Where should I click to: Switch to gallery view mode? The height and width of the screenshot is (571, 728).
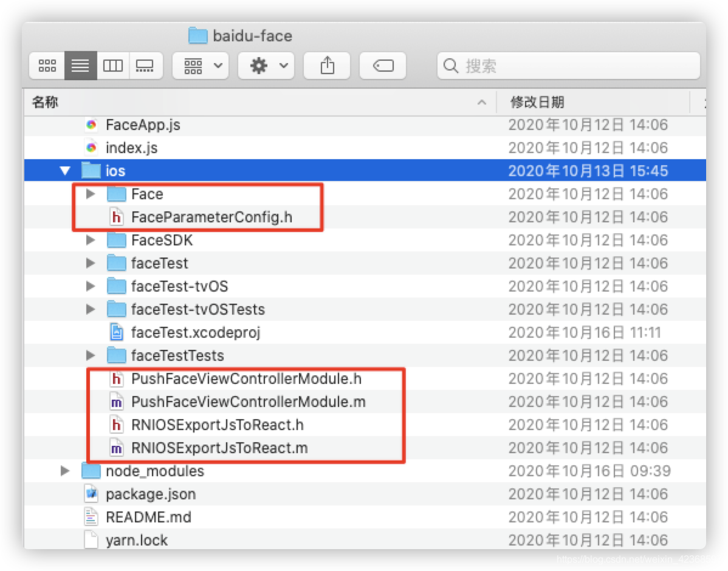[x=145, y=66]
